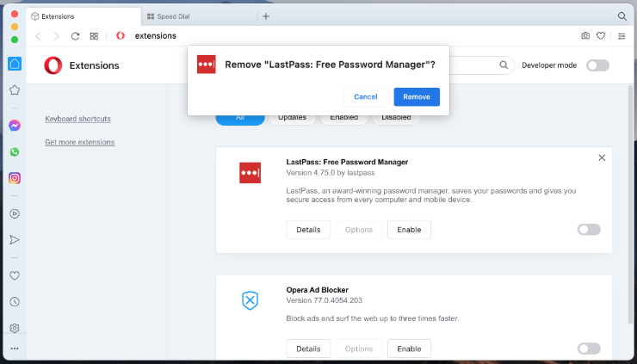This screenshot has height=364, width=637.
Task: Switch to the Extensions tab
Action: pyautogui.click(x=83, y=16)
